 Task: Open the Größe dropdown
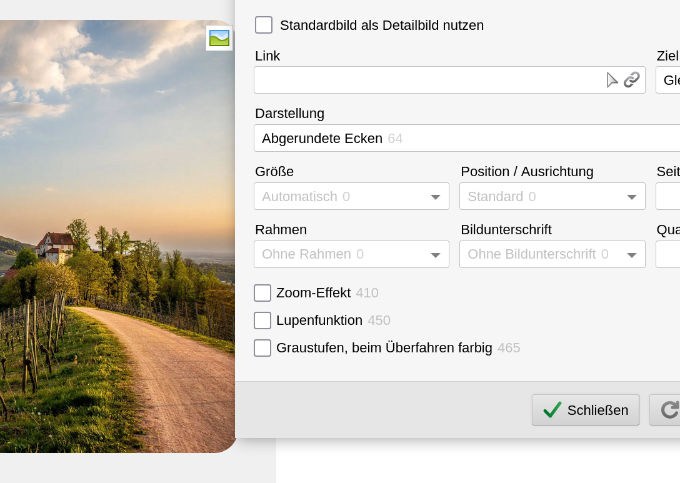point(352,197)
